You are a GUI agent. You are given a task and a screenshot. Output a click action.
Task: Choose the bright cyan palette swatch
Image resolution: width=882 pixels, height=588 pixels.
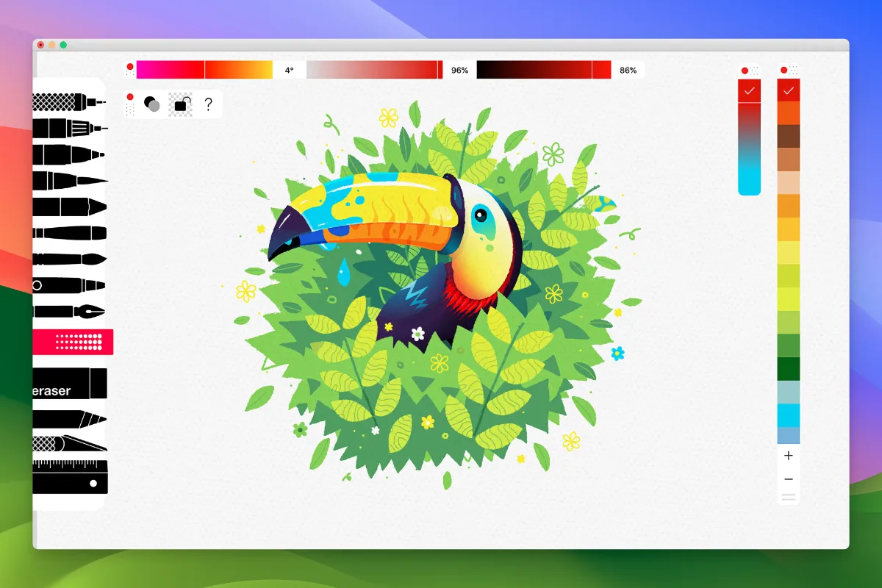tap(789, 415)
